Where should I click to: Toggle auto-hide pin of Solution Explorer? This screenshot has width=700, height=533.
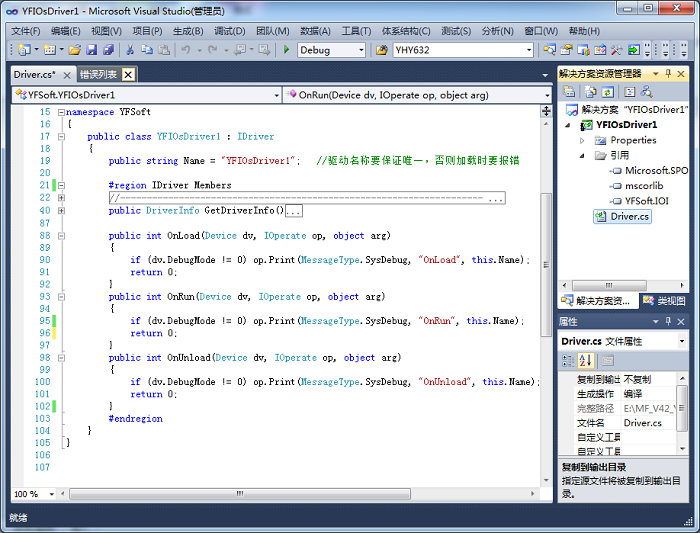click(x=668, y=74)
